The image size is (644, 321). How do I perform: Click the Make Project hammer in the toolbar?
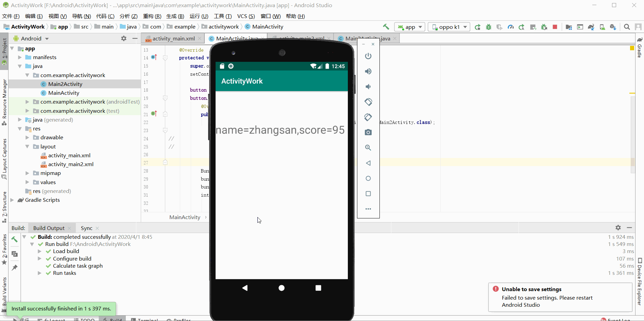pyautogui.click(x=386, y=27)
